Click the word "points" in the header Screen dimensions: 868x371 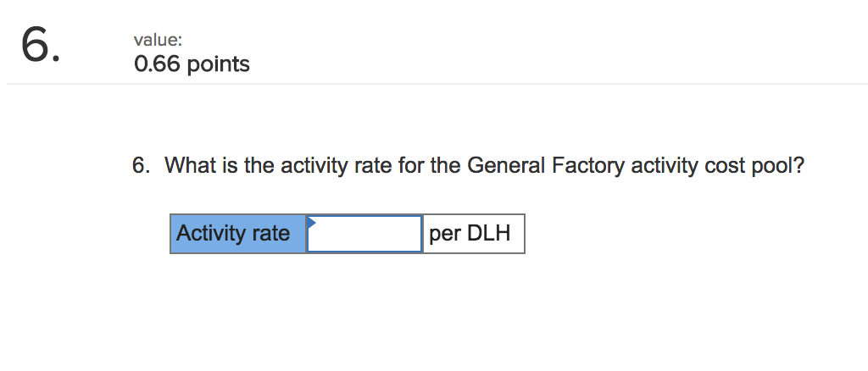[219, 64]
